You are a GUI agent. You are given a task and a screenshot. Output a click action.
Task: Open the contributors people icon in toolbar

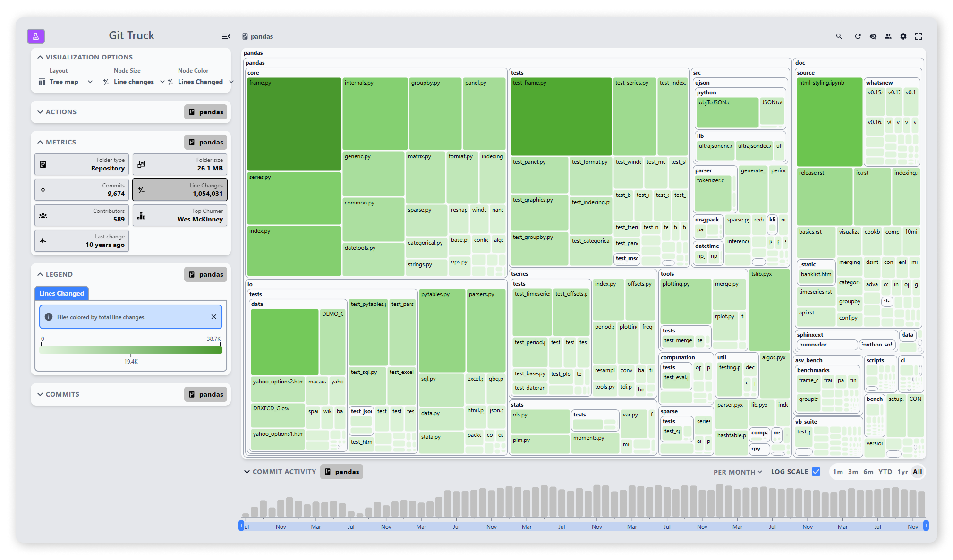[x=888, y=36]
